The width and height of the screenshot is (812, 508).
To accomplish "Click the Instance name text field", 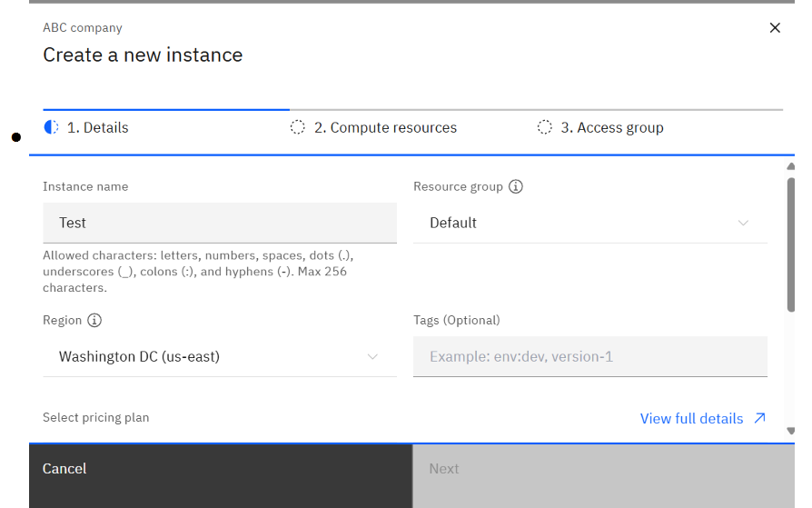I will click(x=219, y=223).
